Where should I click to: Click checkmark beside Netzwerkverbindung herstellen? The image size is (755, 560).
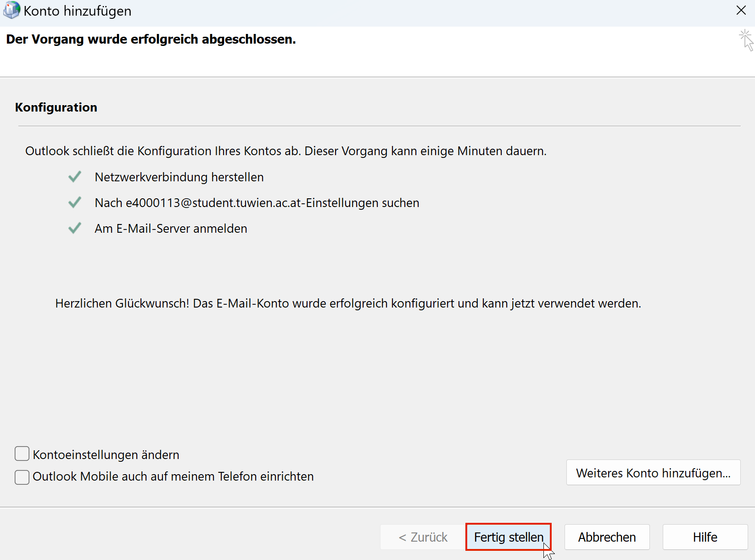75,177
